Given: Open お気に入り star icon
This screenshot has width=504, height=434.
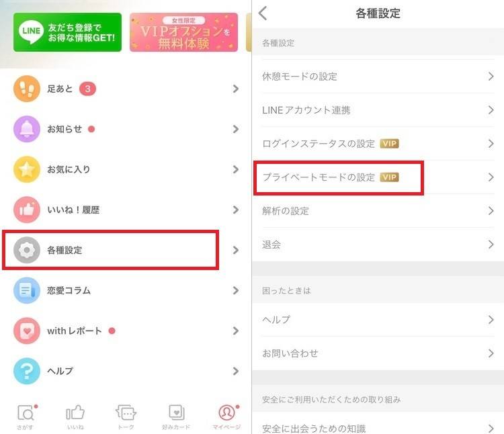Looking at the screenshot, I should click(x=27, y=169).
